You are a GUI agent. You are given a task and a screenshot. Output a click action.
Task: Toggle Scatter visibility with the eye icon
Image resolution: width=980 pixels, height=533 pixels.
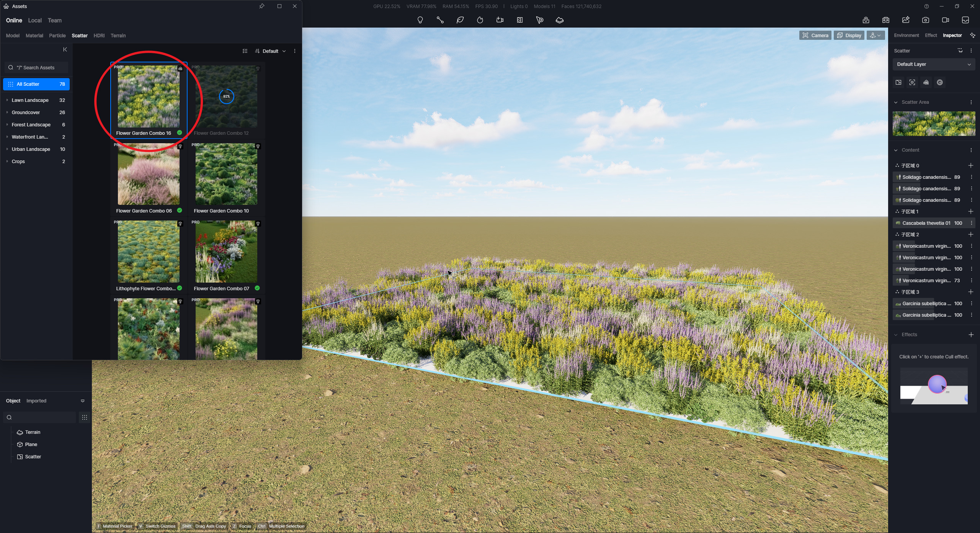tap(960, 51)
